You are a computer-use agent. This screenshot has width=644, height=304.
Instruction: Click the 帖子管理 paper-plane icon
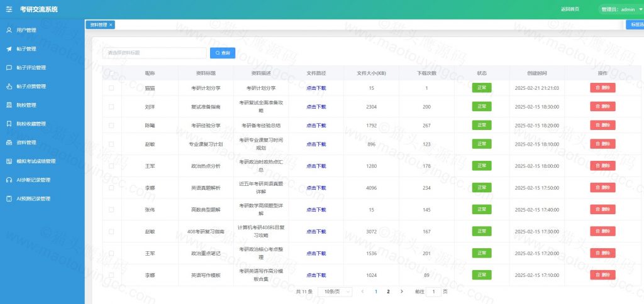coord(9,49)
